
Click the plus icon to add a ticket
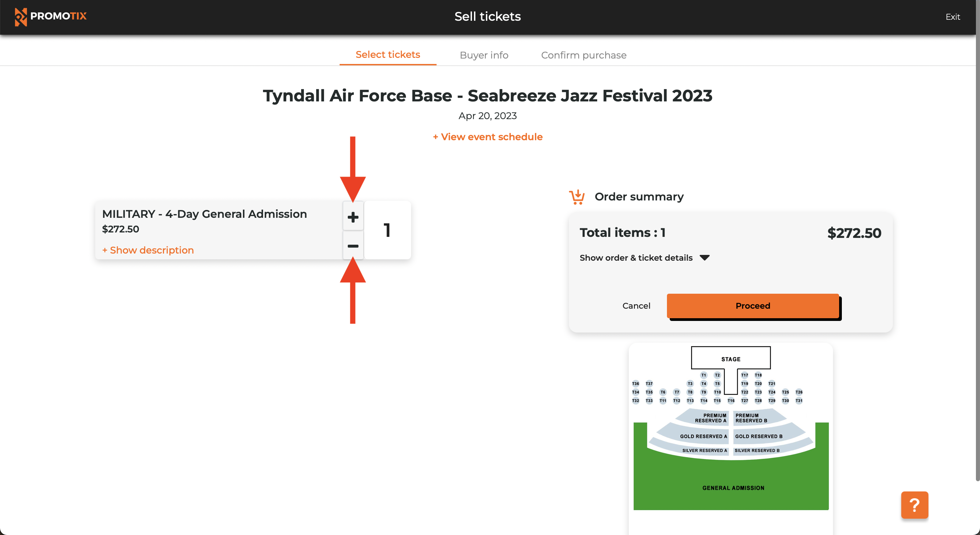tap(353, 216)
